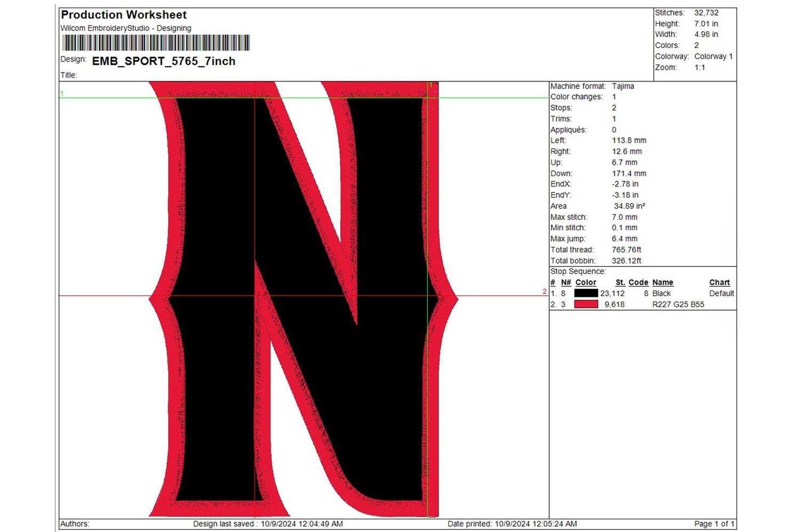Click the "Colorway 1" value
Viewport: 800px width, 532px height.
(x=714, y=57)
